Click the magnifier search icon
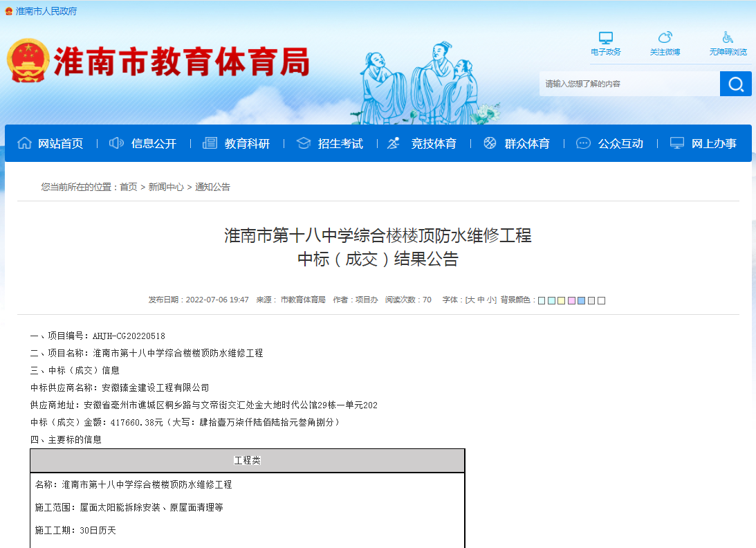 (735, 83)
